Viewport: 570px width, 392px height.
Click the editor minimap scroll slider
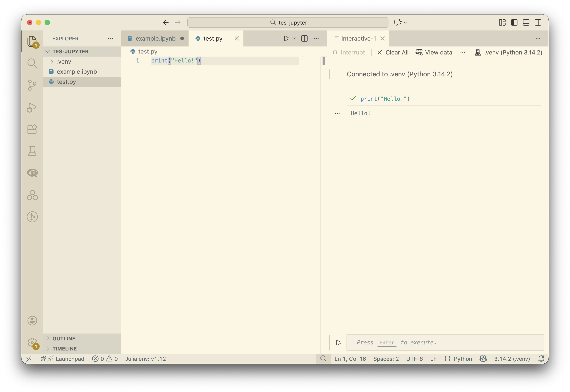(323, 61)
